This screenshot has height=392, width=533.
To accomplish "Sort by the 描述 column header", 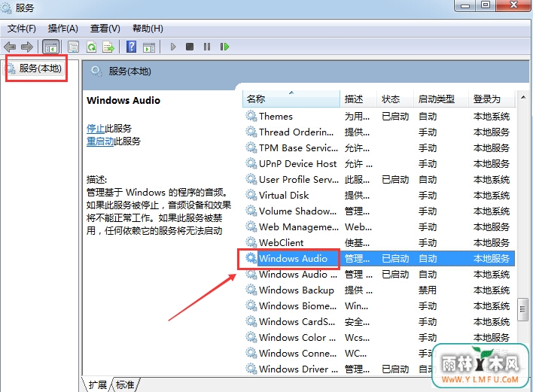I will click(358, 99).
